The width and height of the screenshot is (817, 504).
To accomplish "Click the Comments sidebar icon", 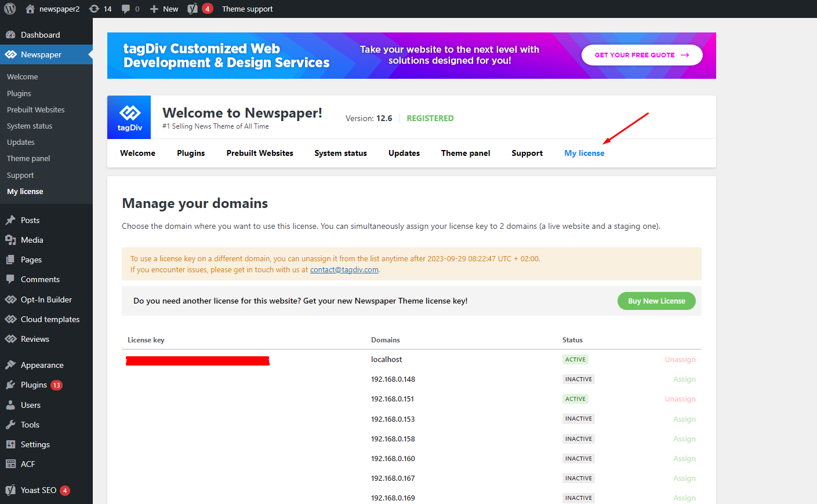I will pos(10,279).
